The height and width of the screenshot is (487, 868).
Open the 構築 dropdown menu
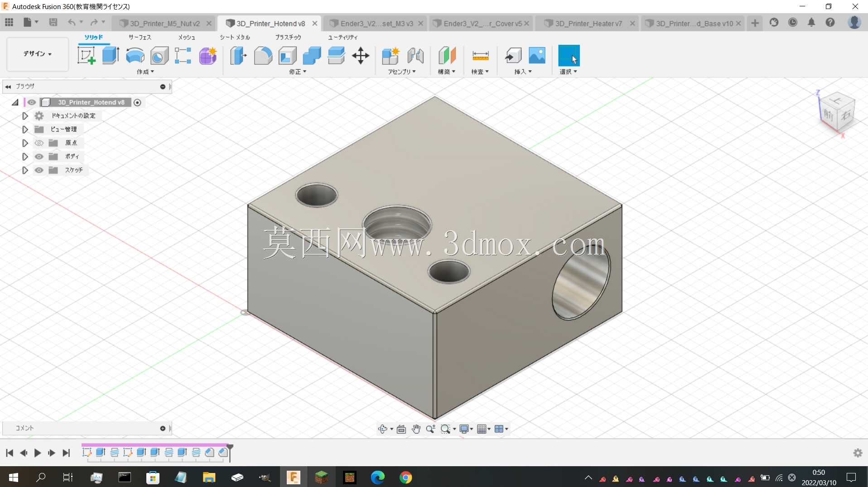(x=446, y=72)
